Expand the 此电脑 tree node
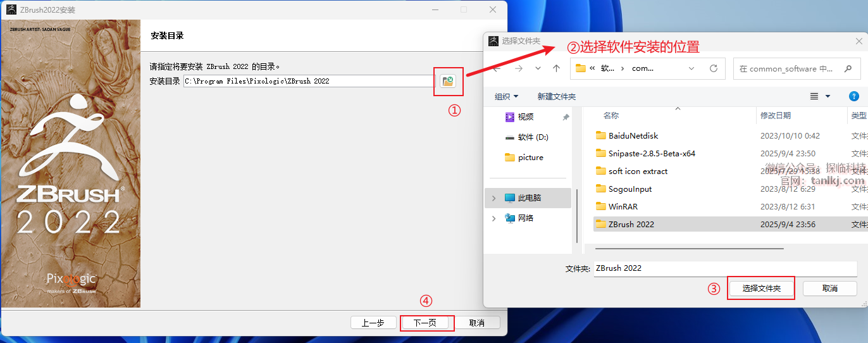 point(494,198)
